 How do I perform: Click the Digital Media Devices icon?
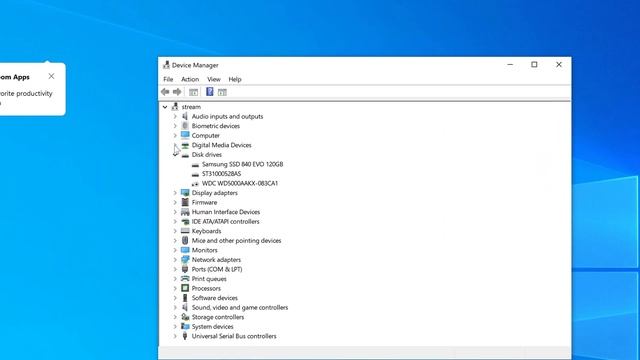(185, 145)
